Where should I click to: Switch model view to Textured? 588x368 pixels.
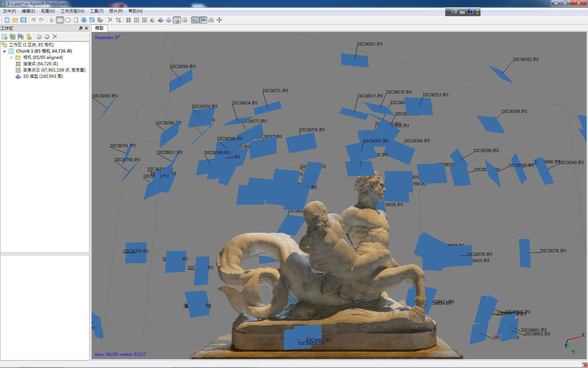pyautogui.click(x=177, y=20)
